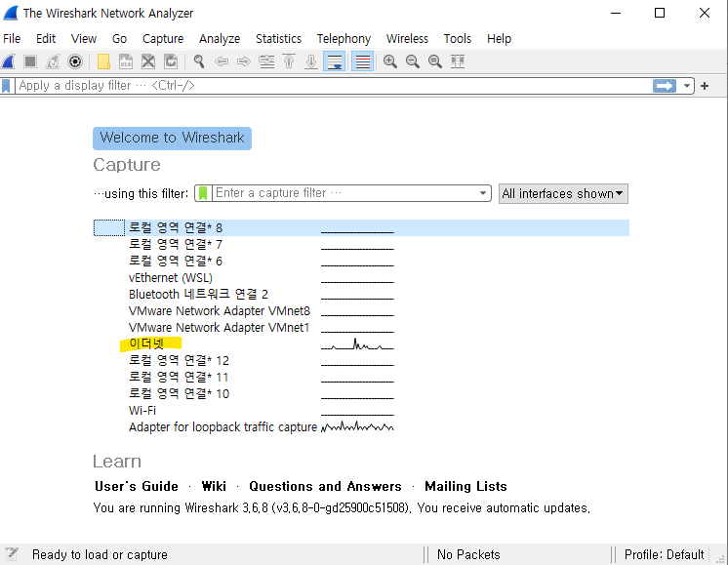Zoom out main window text
Image resolution: width=728 pixels, height=565 pixels.
point(412,61)
